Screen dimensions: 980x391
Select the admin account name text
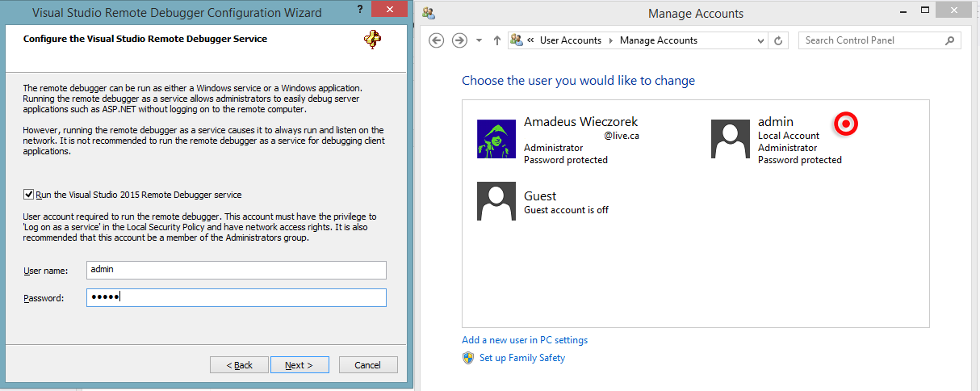pyautogui.click(x=776, y=122)
